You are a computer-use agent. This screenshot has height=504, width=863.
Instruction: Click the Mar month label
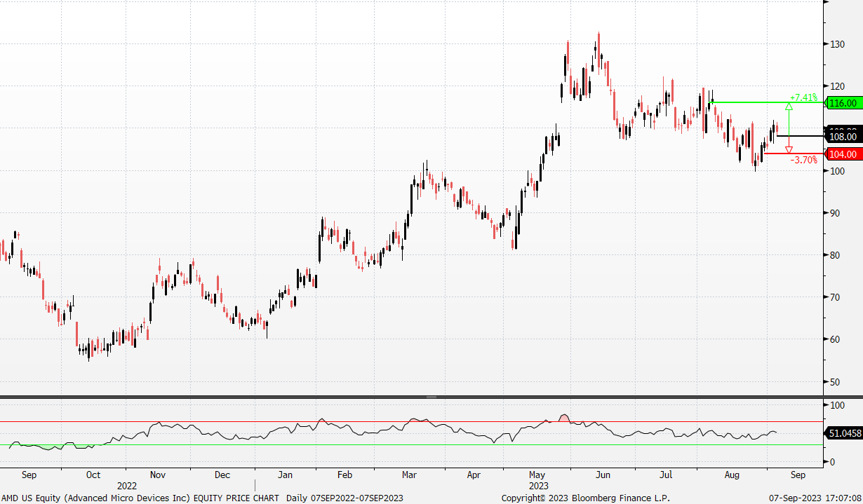pos(408,475)
